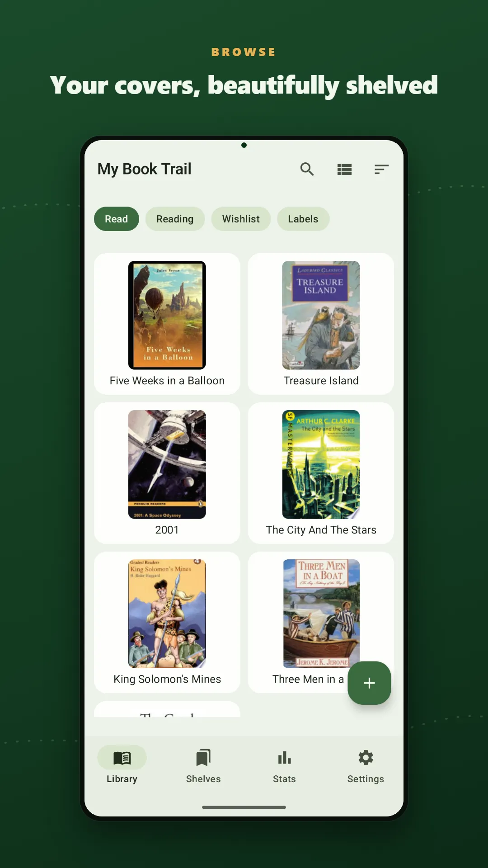
Task: Open the Settings gear icon
Action: click(366, 758)
